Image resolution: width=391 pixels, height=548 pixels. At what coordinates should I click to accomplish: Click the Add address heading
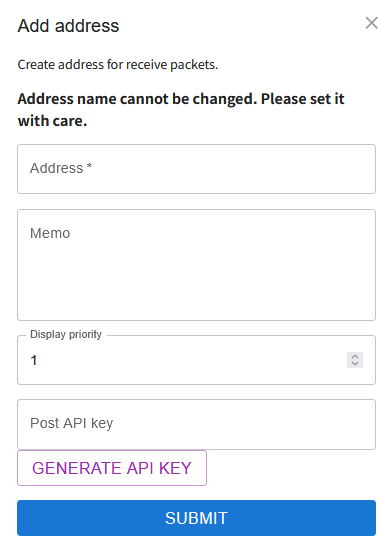click(68, 26)
